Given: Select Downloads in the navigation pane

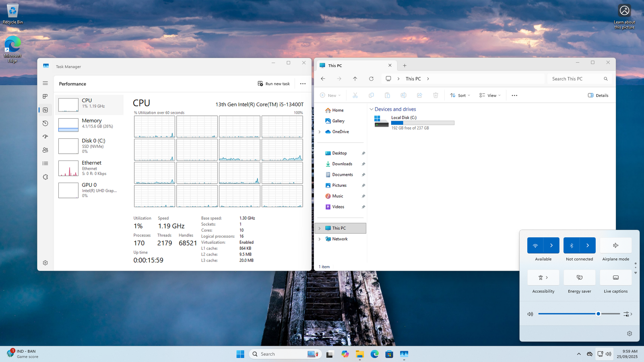Looking at the screenshot, I should [x=342, y=164].
